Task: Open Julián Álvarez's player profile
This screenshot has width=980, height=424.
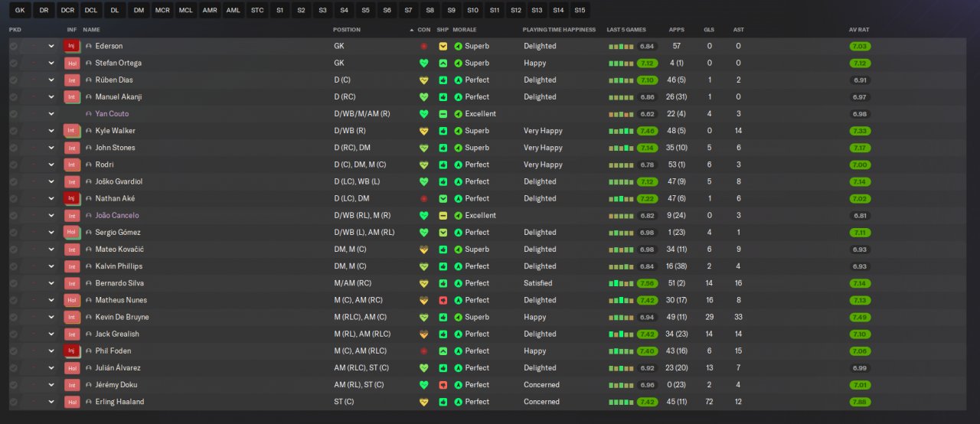Action: click(x=116, y=368)
